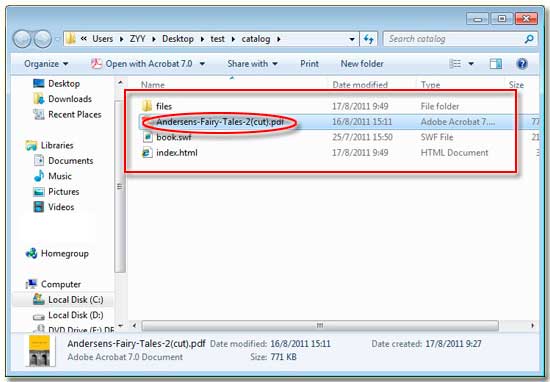Open Homegroup in navigation pane
Screen dimensions: 550x382
[65, 253]
